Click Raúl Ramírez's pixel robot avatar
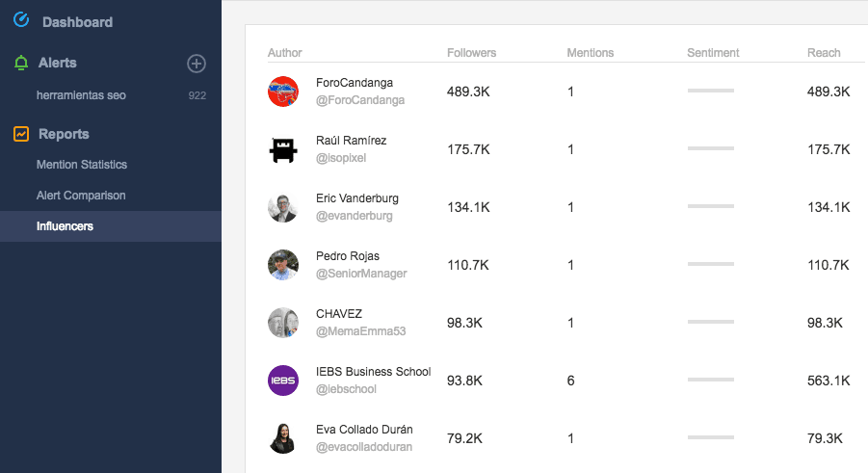The width and height of the screenshot is (868, 473). [283, 149]
